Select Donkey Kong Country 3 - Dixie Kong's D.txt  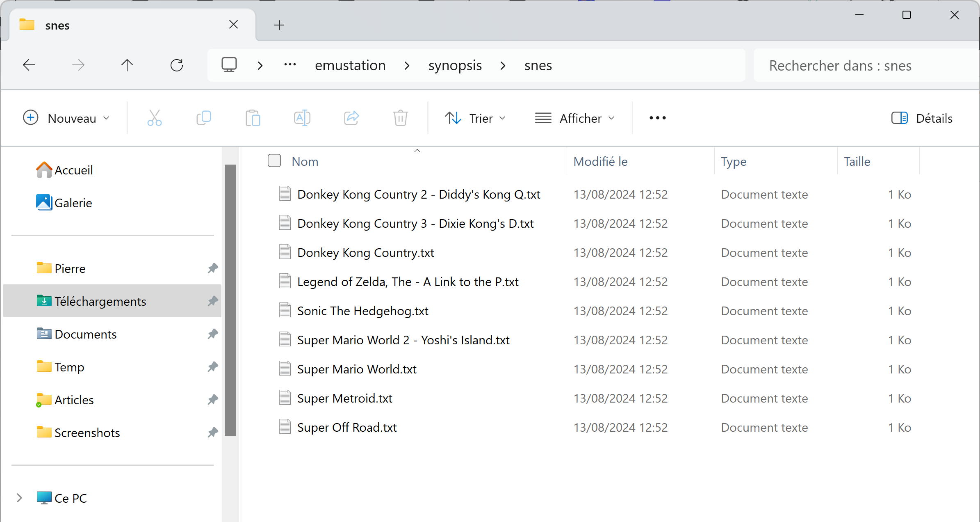point(415,223)
